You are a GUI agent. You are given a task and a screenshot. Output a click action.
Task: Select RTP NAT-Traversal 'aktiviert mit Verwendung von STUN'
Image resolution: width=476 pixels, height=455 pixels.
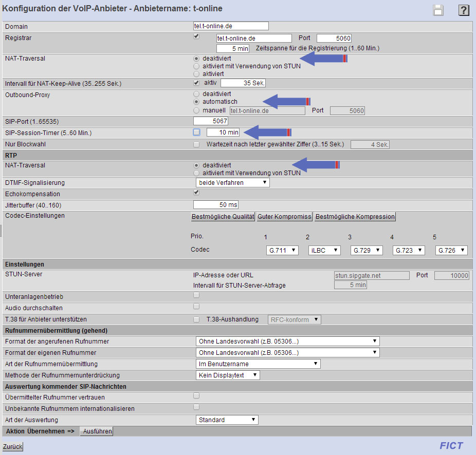coord(196,173)
